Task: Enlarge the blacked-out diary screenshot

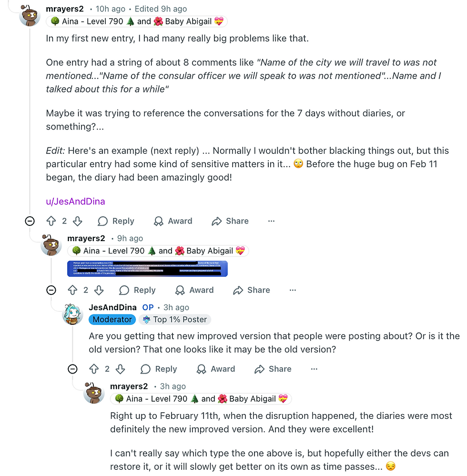Action: (147, 268)
